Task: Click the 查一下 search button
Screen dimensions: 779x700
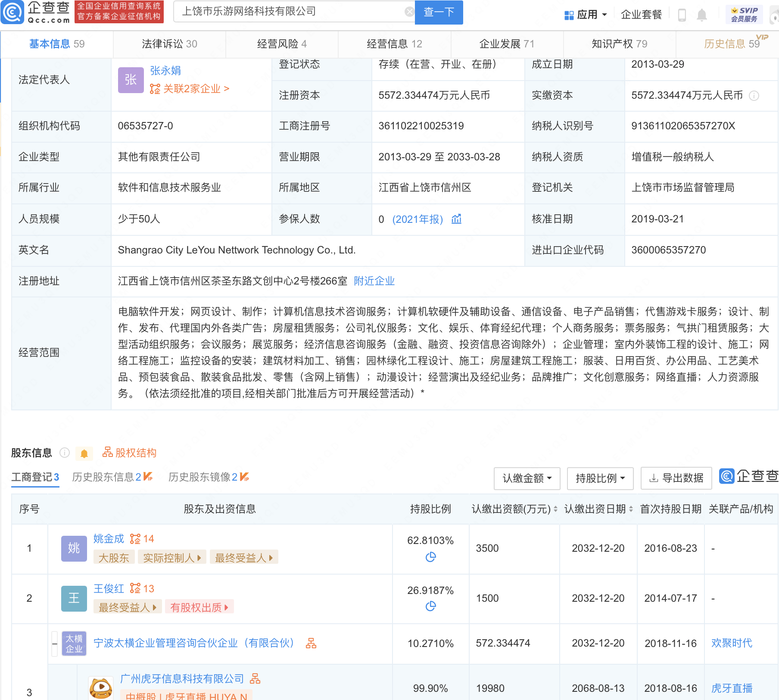Action: point(439,12)
